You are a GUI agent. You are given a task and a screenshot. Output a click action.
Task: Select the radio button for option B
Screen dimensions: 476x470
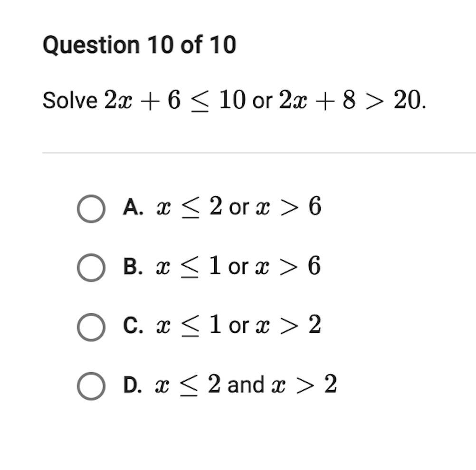click(x=91, y=267)
